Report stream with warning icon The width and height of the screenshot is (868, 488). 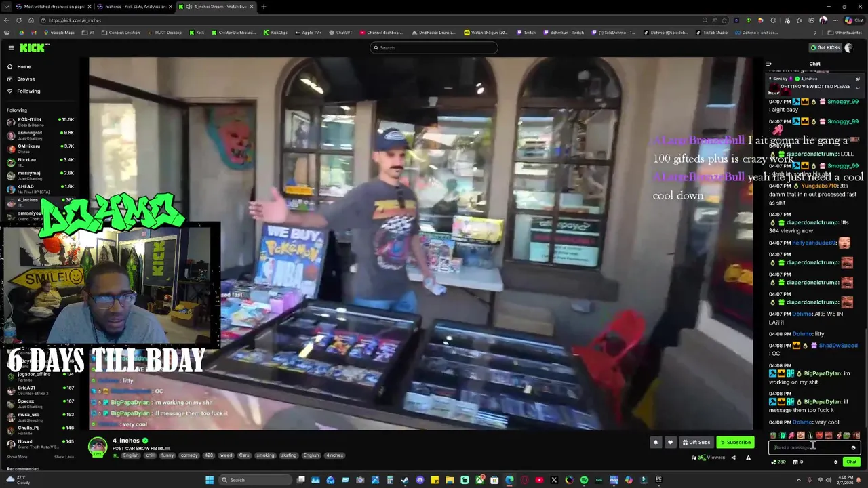pyautogui.click(x=748, y=457)
